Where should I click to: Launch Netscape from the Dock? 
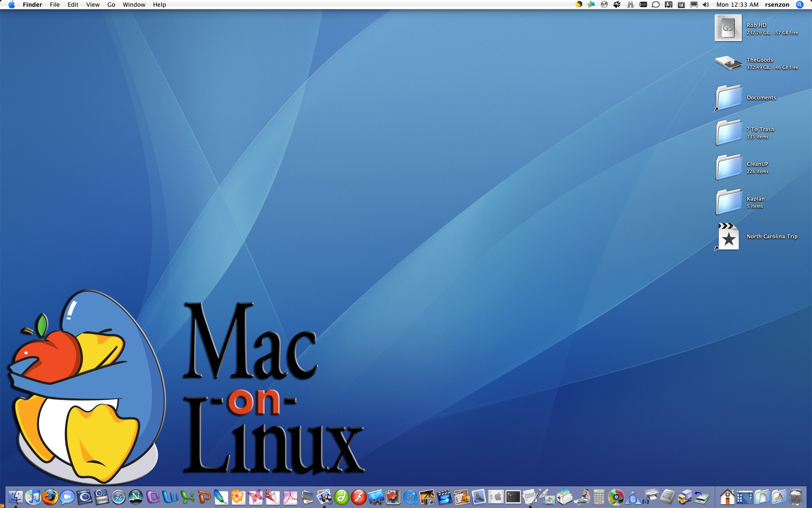tap(136, 497)
